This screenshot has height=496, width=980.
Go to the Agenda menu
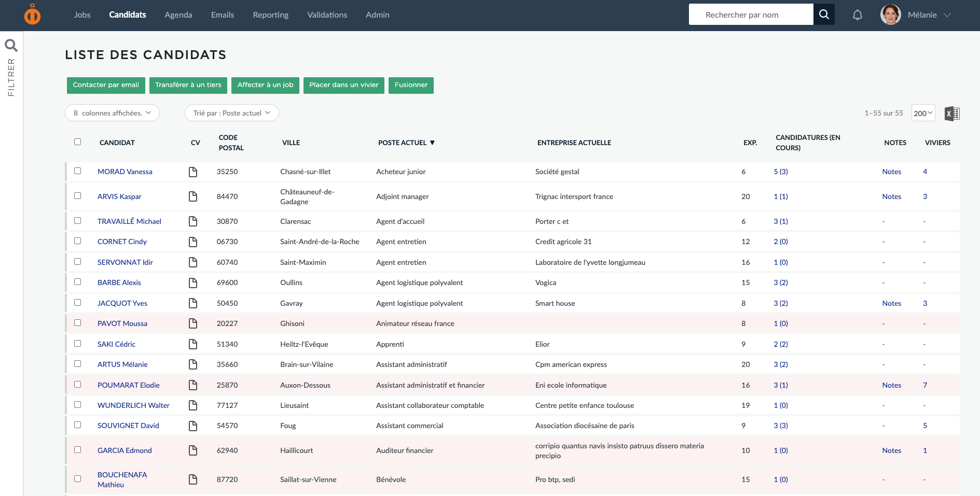click(x=178, y=15)
